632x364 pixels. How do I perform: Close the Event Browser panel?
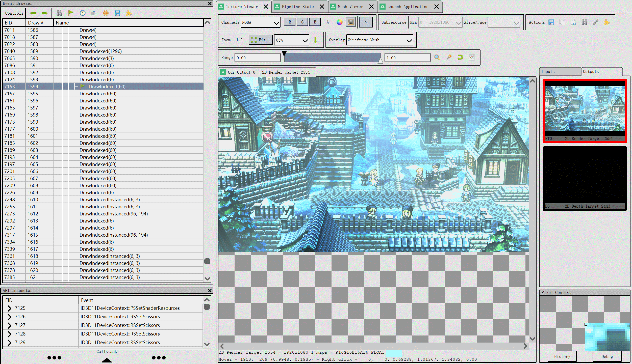tap(210, 4)
